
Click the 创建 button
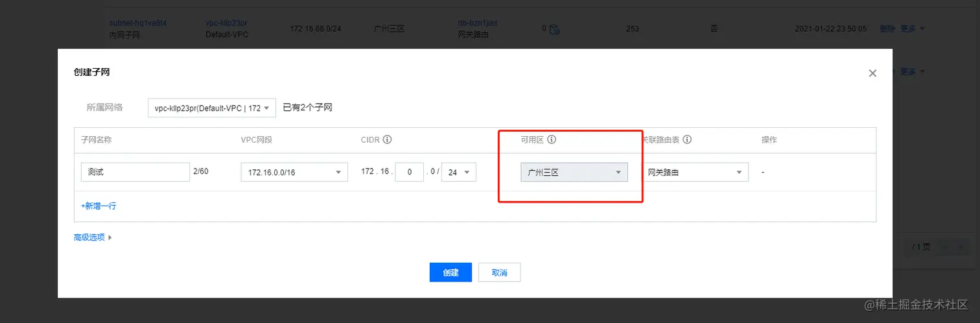pos(450,272)
